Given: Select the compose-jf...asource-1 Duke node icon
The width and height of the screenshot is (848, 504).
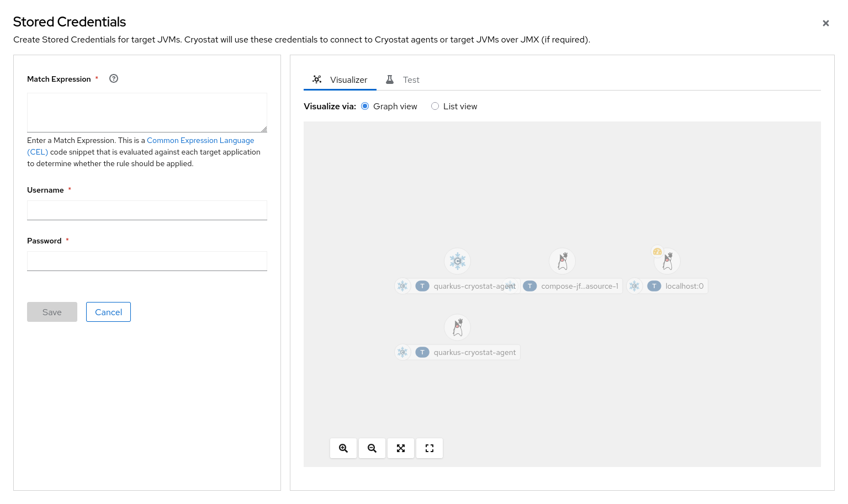Looking at the screenshot, I should (x=563, y=261).
